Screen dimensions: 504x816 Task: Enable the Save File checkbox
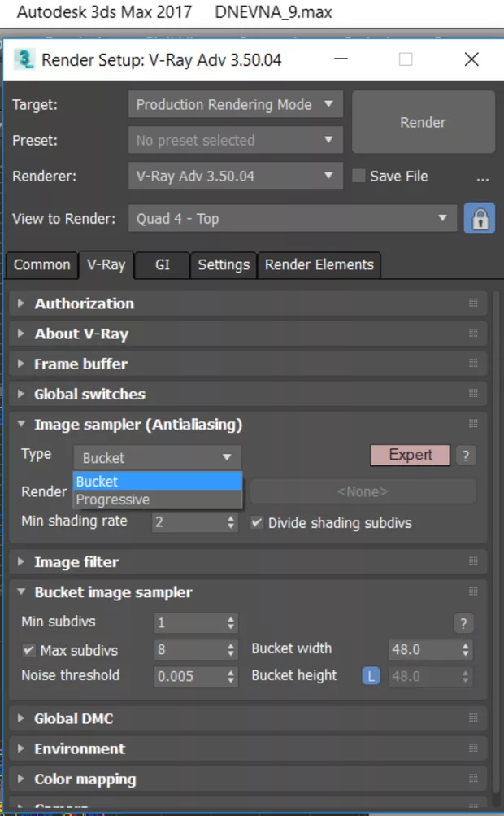(x=358, y=177)
